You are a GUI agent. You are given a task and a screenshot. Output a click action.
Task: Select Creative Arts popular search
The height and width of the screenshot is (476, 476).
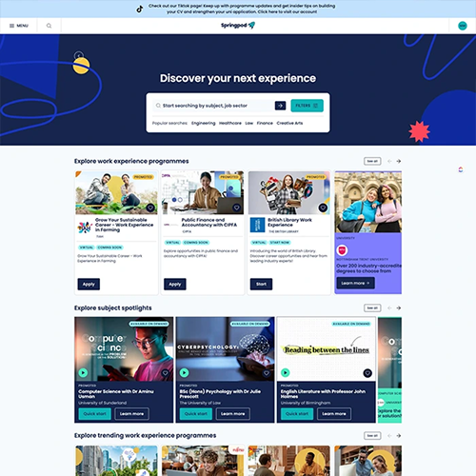pos(289,123)
